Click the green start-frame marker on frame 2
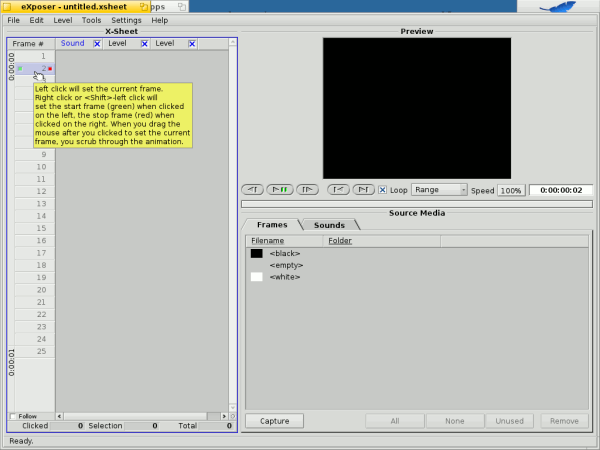The image size is (600, 450). pyautogui.click(x=18, y=69)
